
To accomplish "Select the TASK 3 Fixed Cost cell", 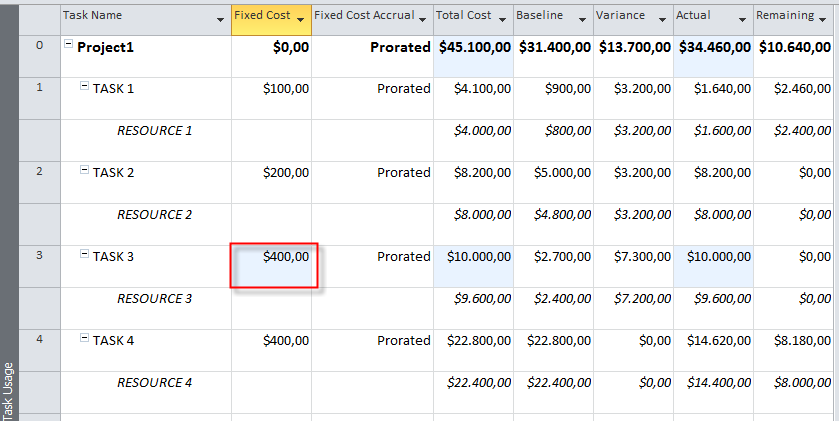I will pyautogui.click(x=273, y=266).
